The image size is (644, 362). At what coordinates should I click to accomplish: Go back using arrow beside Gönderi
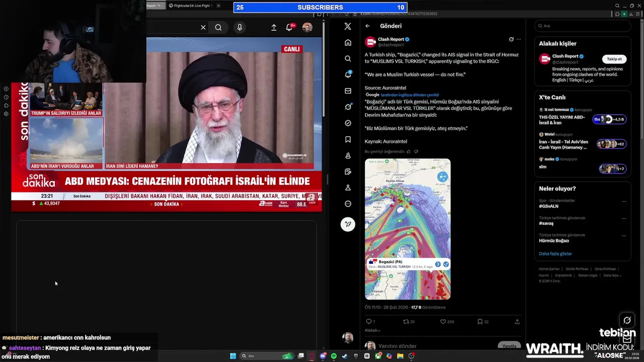click(368, 26)
